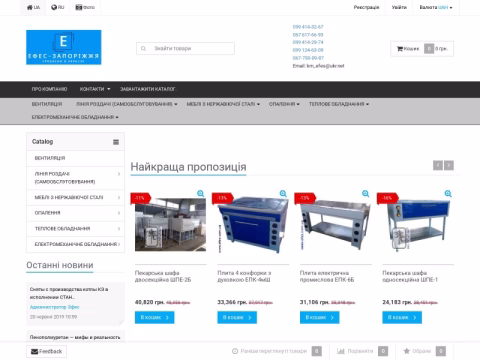Zoom the ЕПК-4мШ stove image
Image resolution: width=480 pixels, height=360 pixels.
[283, 193]
